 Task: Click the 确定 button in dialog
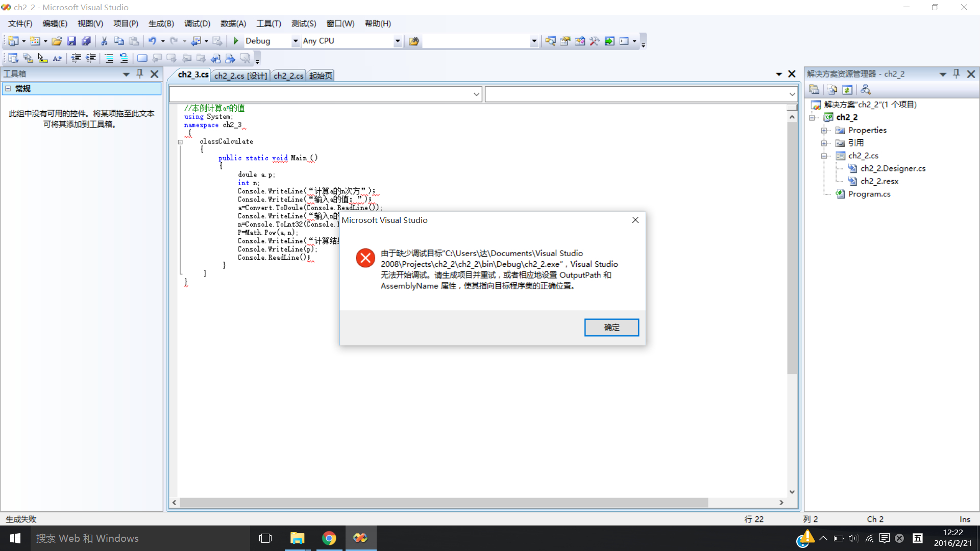coord(611,328)
